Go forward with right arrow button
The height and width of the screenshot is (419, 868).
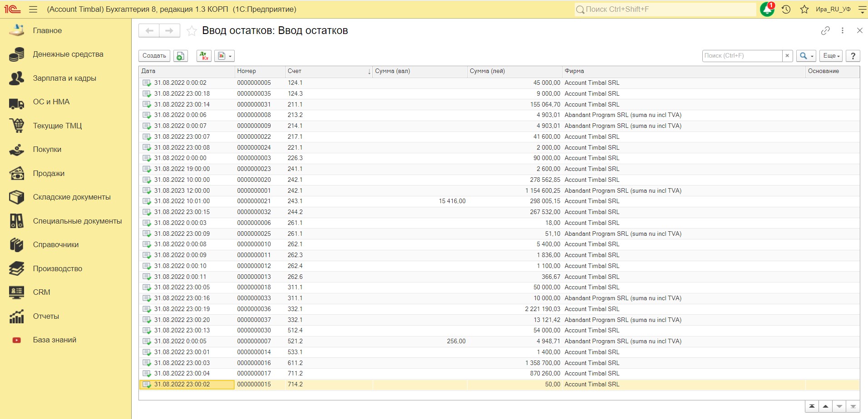169,30
